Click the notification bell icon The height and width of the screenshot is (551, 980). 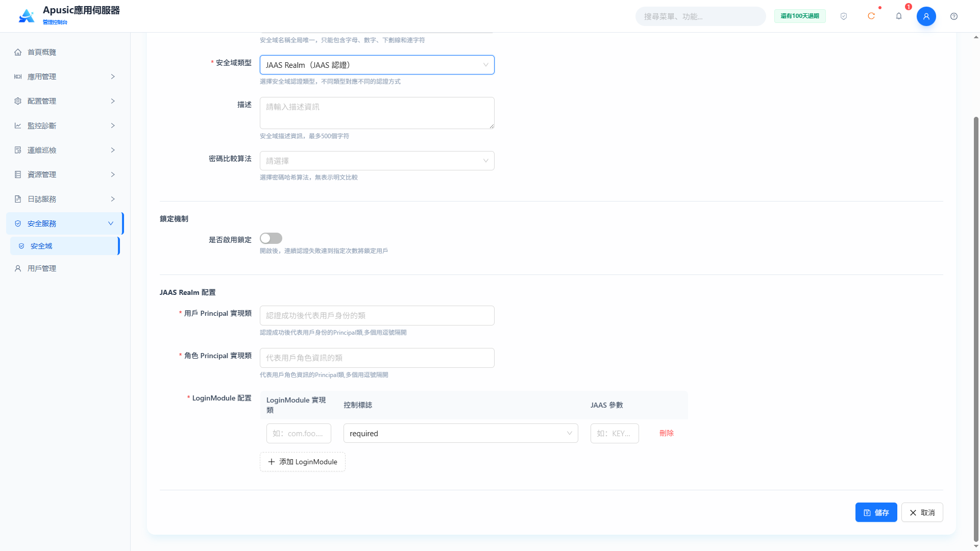click(x=899, y=16)
